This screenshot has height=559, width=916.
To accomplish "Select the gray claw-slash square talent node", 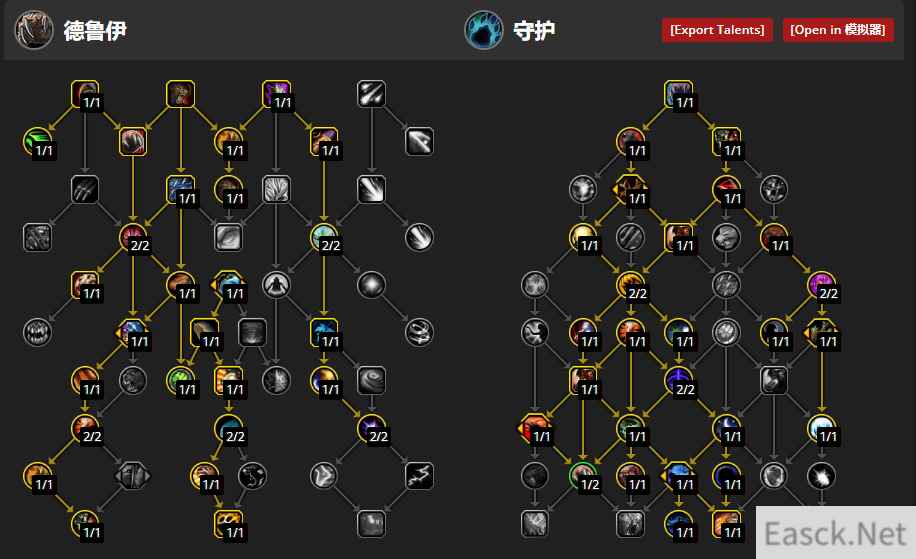I will pyautogui.click(x=85, y=189).
